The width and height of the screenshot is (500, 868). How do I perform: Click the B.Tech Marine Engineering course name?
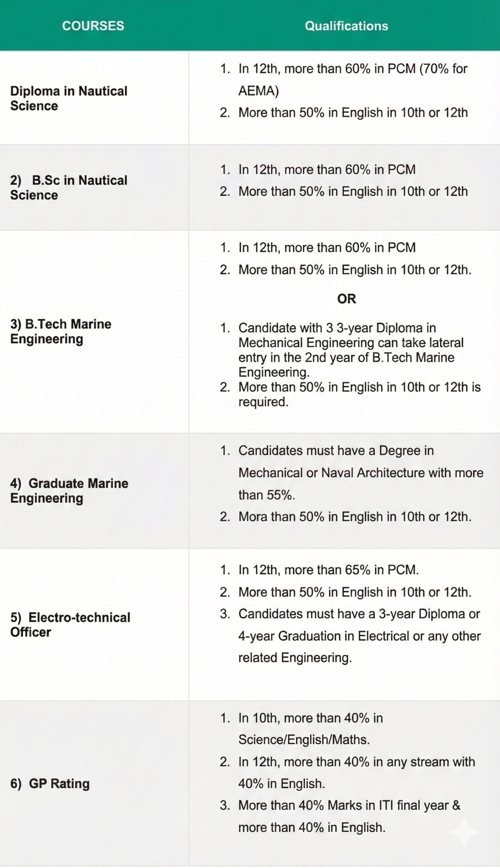[x=61, y=331]
